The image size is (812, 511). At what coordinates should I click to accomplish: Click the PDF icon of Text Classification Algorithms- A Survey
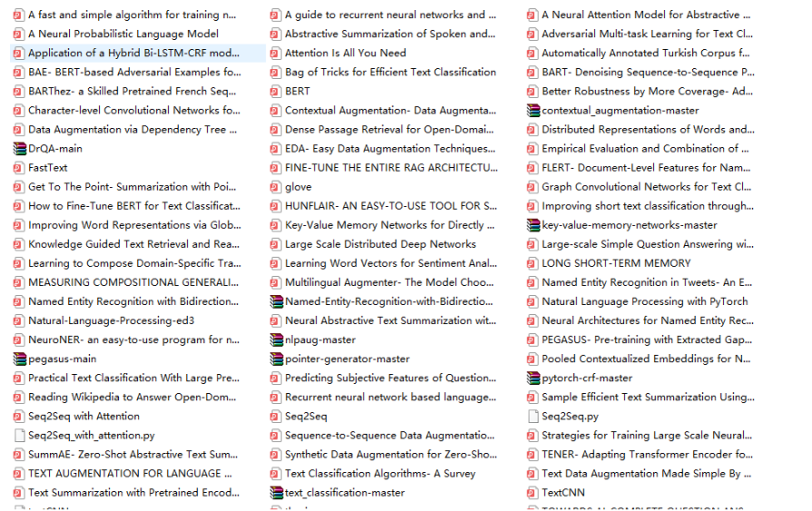pos(276,474)
